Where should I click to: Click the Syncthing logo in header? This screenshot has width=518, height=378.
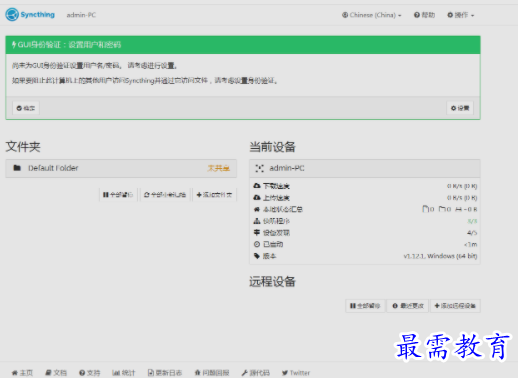[x=30, y=15]
